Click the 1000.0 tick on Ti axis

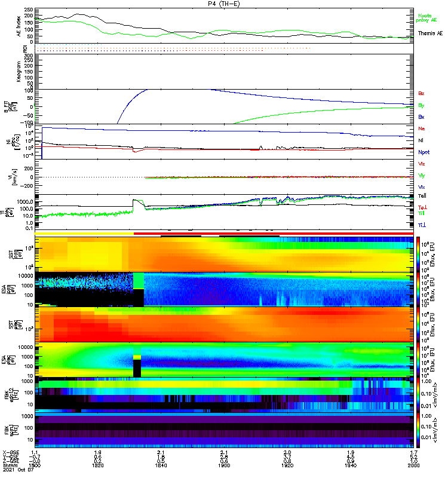coord(25,202)
